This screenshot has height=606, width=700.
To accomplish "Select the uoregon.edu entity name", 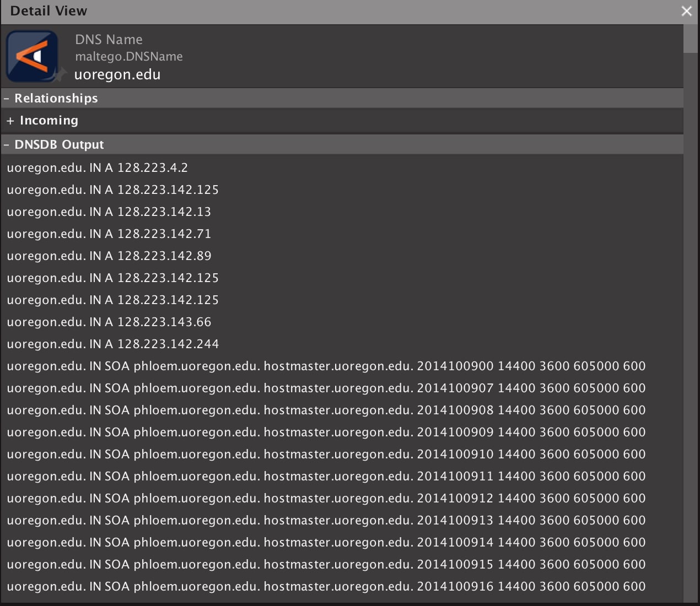I will (x=117, y=74).
